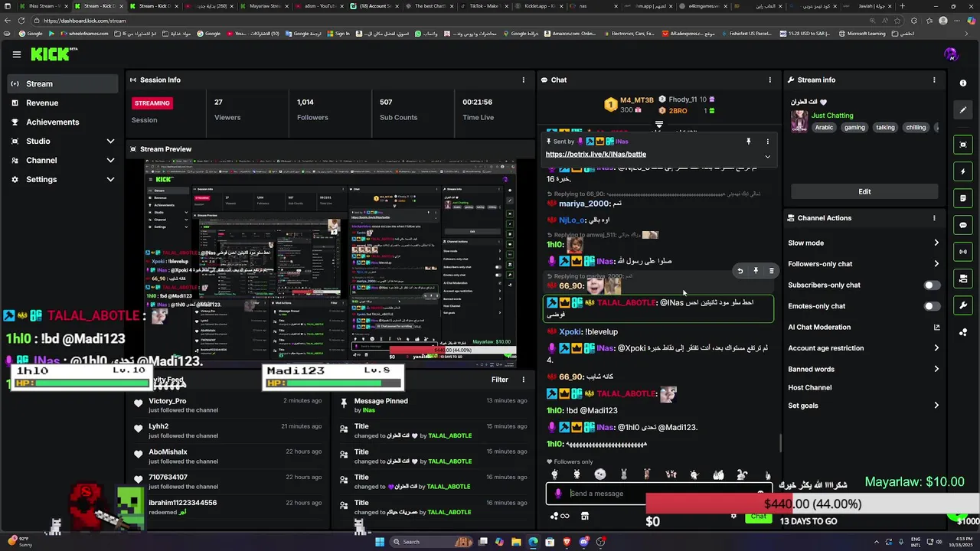
Task: Collapse the chat leaderboard handle
Action: 658,125
